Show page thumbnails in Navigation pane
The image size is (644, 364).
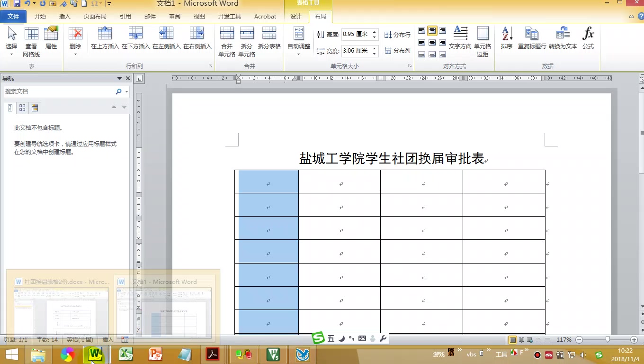22,108
